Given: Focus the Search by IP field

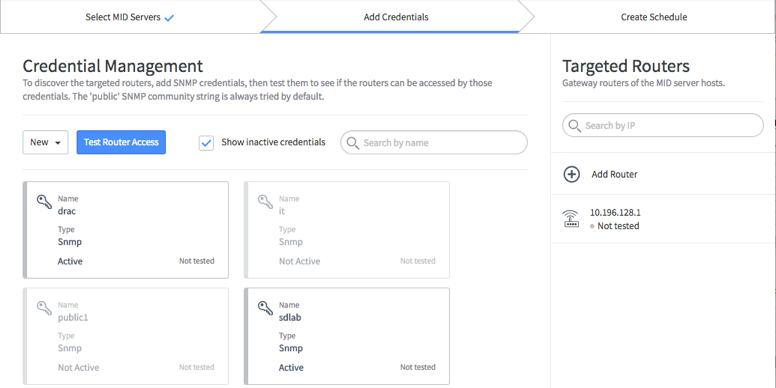Looking at the screenshot, I should [663, 126].
